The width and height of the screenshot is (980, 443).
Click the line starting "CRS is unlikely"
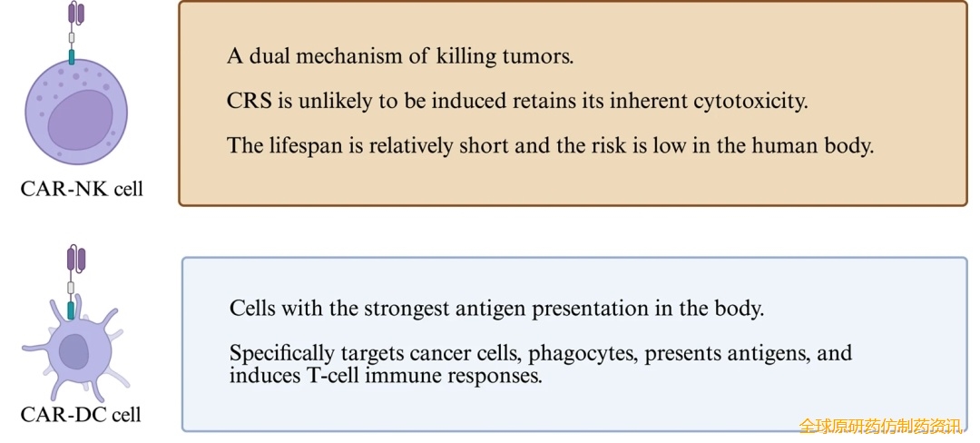coord(516,101)
